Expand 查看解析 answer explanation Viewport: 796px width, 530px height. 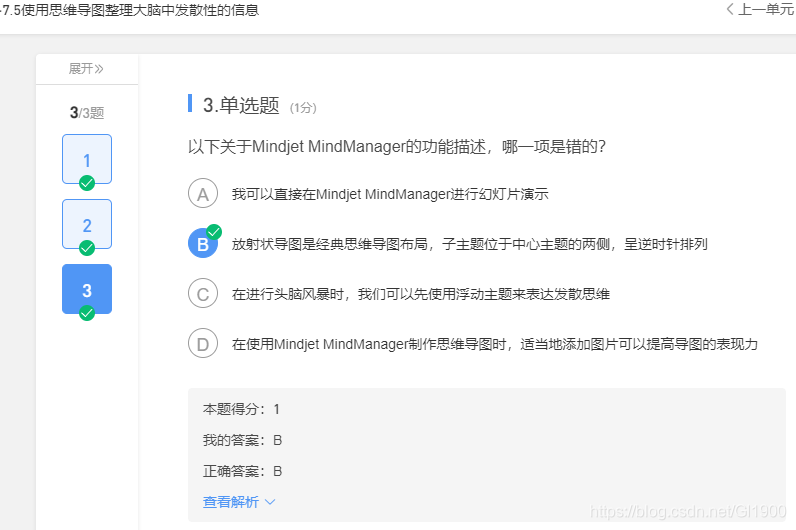[239, 502]
